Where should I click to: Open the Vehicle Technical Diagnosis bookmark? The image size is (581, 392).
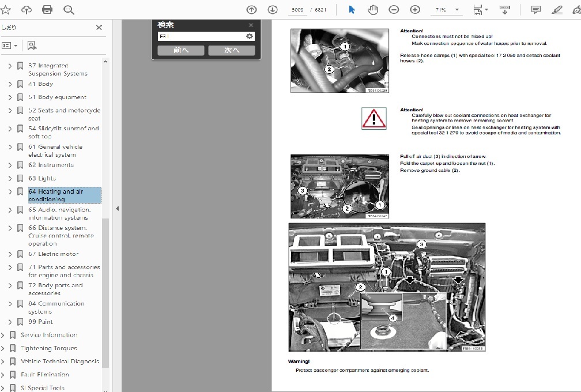[x=60, y=361]
